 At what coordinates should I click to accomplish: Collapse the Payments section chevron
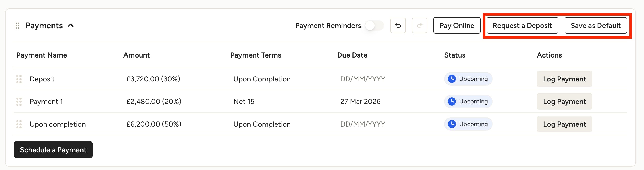[71, 25]
